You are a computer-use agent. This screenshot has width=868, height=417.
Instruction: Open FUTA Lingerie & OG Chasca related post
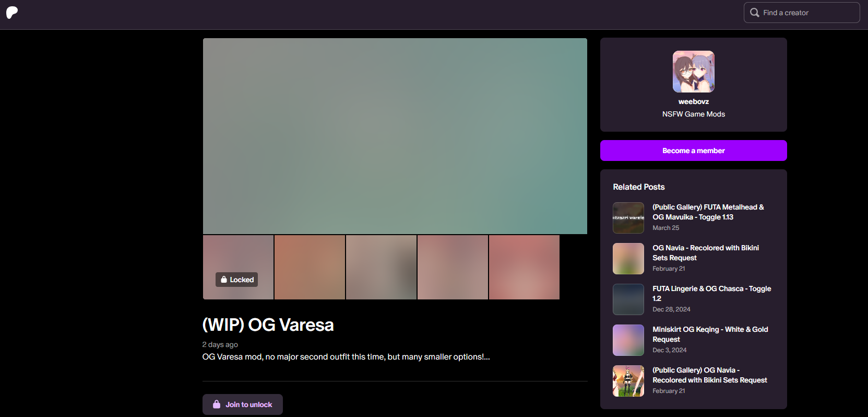tap(711, 294)
